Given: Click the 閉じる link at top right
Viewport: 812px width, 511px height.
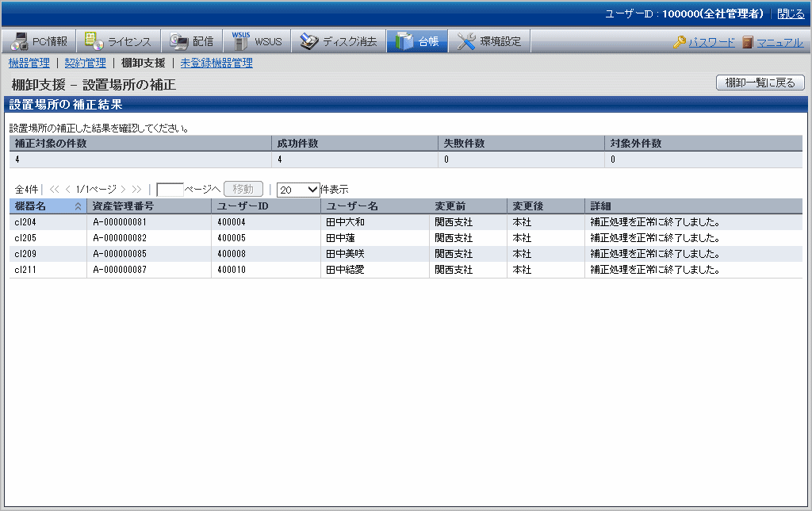Looking at the screenshot, I should 790,13.
